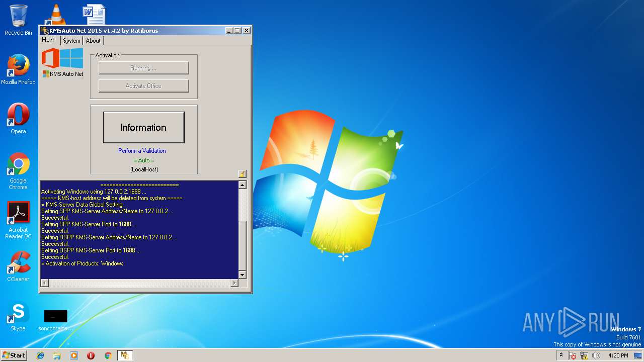
Task: Click the small broom clear-log icon
Action: [x=243, y=174]
